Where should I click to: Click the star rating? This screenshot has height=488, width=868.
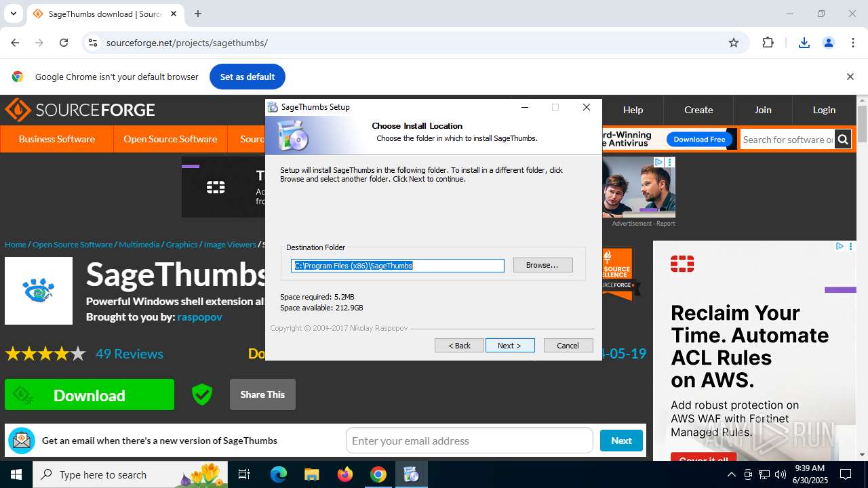pyautogui.click(x=45, y=354)
